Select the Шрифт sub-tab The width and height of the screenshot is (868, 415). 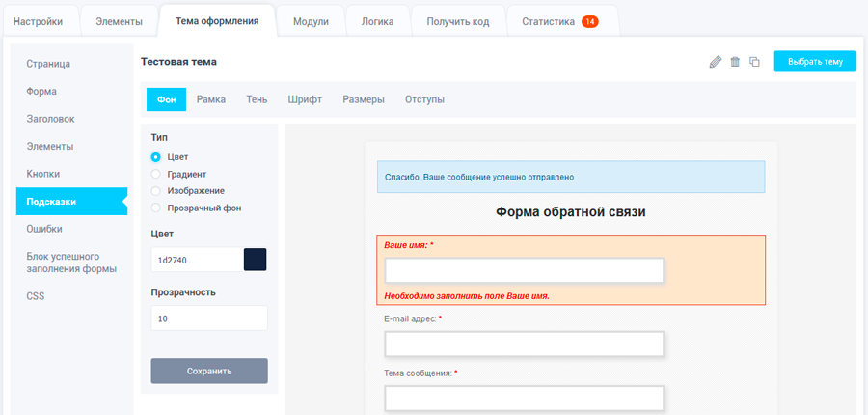(x=305, y=99)
